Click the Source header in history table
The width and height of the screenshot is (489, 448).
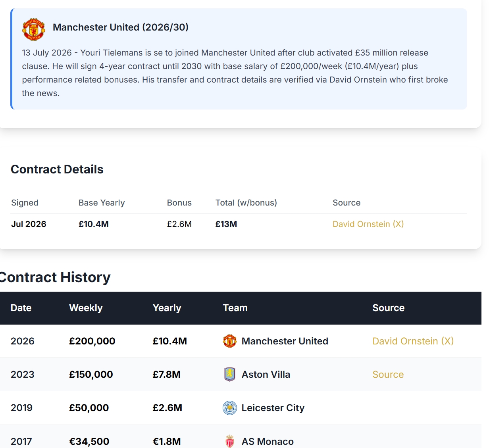click(388, 308)
